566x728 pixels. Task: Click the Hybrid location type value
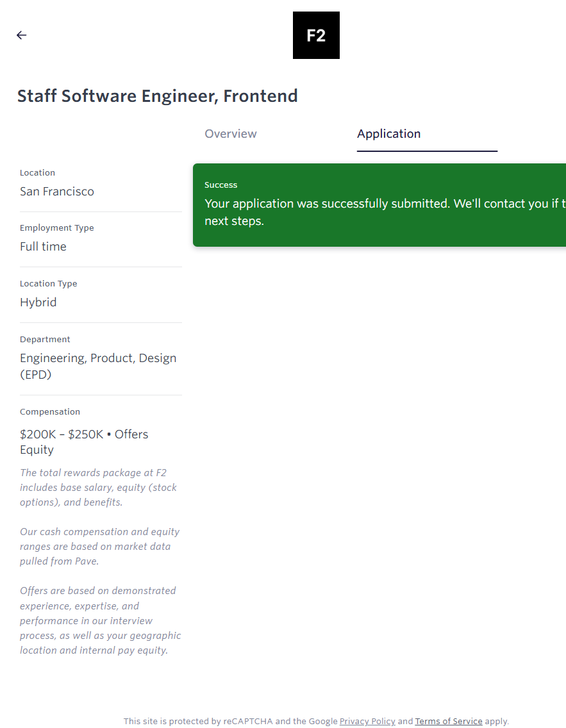(x=38, y=302)
